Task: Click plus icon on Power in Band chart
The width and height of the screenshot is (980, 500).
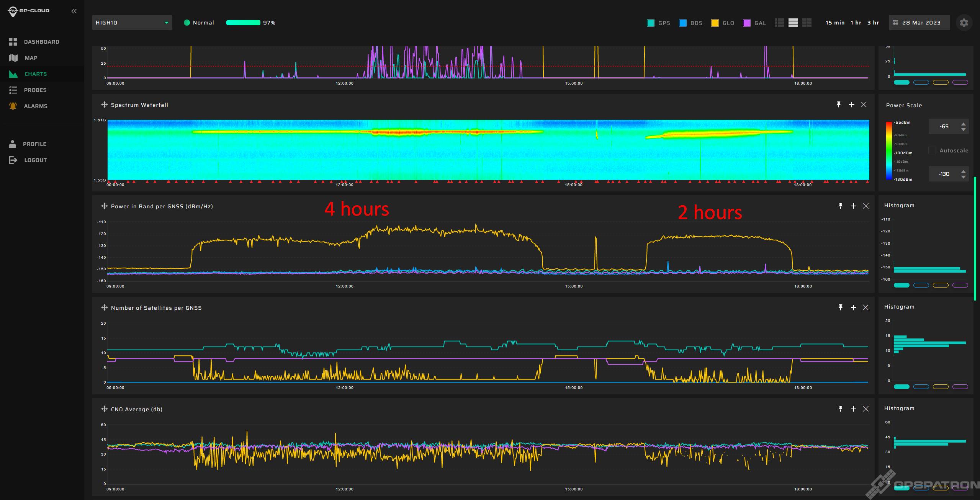Action: (853, 206)
